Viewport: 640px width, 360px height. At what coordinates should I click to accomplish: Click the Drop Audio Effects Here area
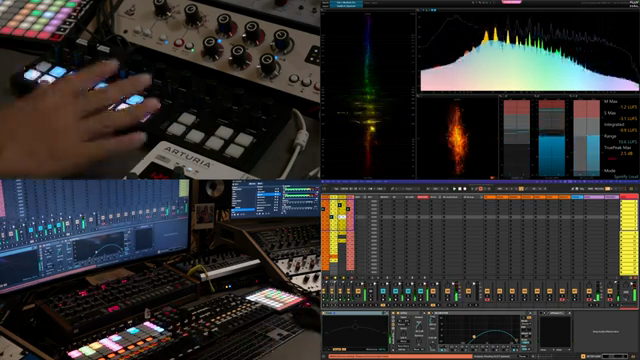coord(605,331)
